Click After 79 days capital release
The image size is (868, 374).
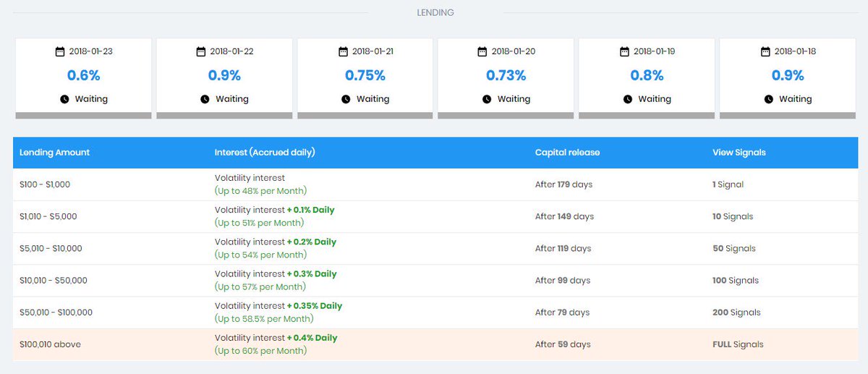[562, 313]
